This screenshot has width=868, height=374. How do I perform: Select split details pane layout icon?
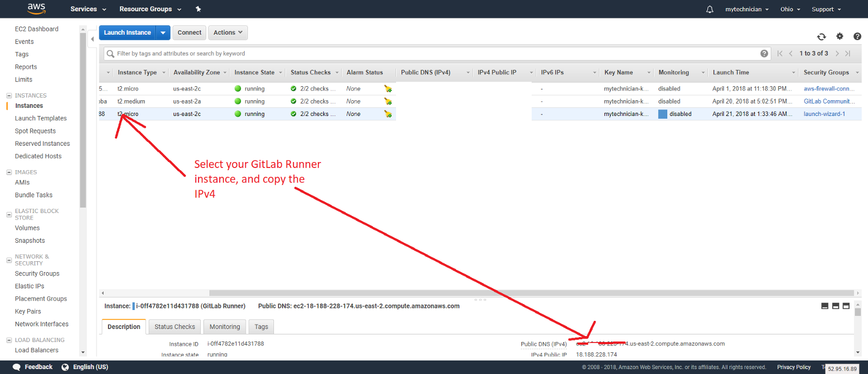(835, 306)
